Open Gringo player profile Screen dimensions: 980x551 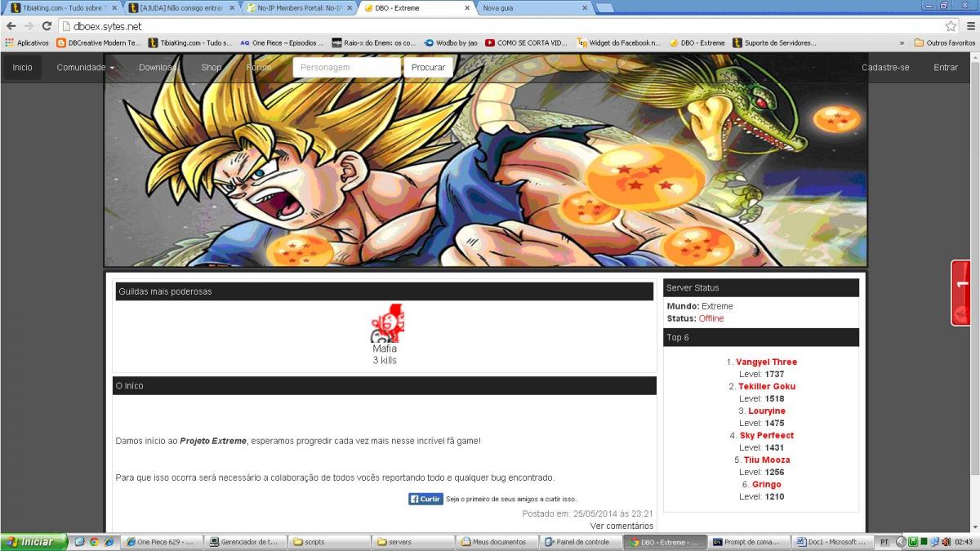[767, 484]
